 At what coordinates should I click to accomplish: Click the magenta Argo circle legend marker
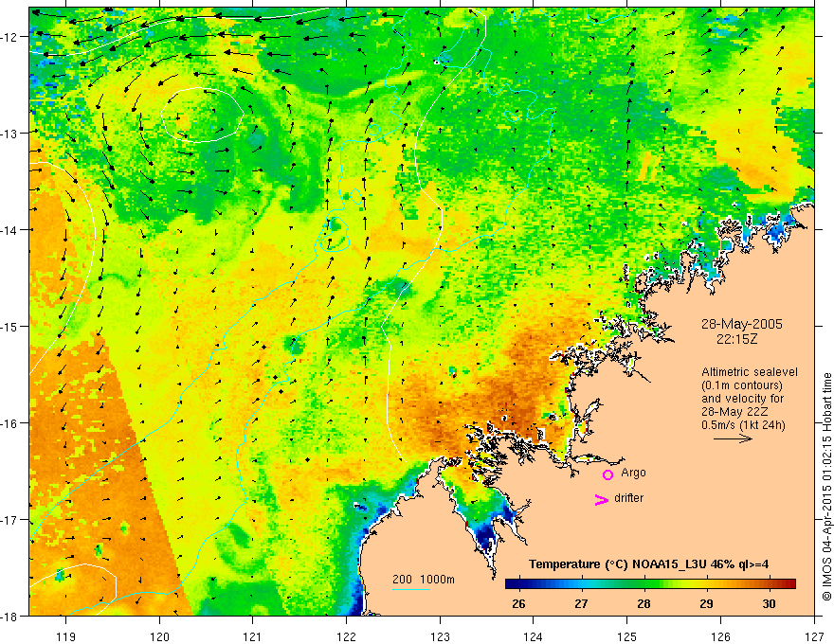[607, 474]
